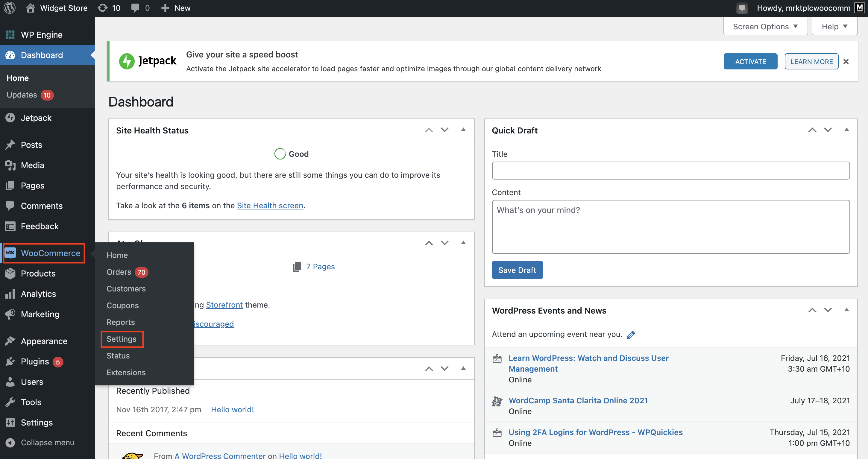Screen dimensions: 868x459
Task: Click the Save Draft button
Action: (x=517, y=270)
